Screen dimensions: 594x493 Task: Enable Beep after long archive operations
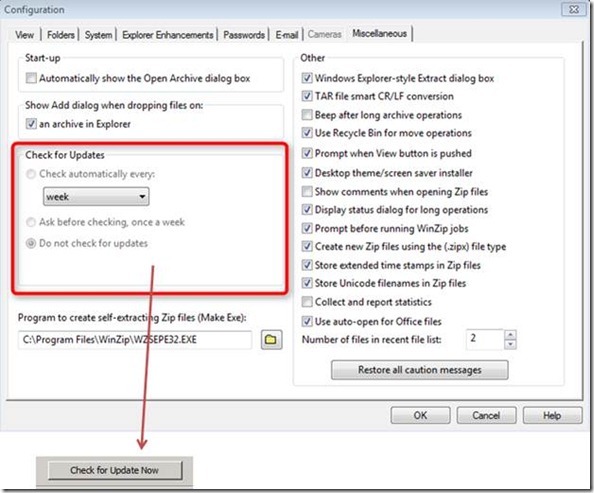click(x=307, y=114)
